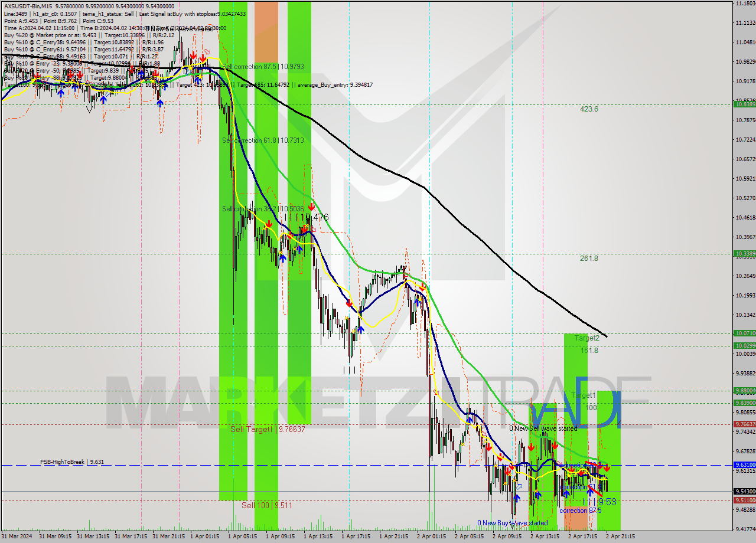Click the '2 Apr 17:15' time axis label
This screenshot has height=543, width=756.
click(584, 537)
